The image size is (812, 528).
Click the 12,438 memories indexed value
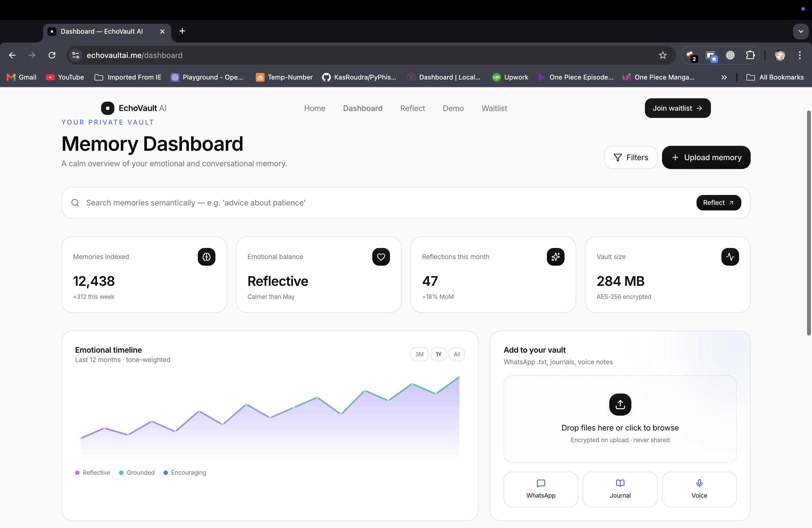[x=94, y=281]
